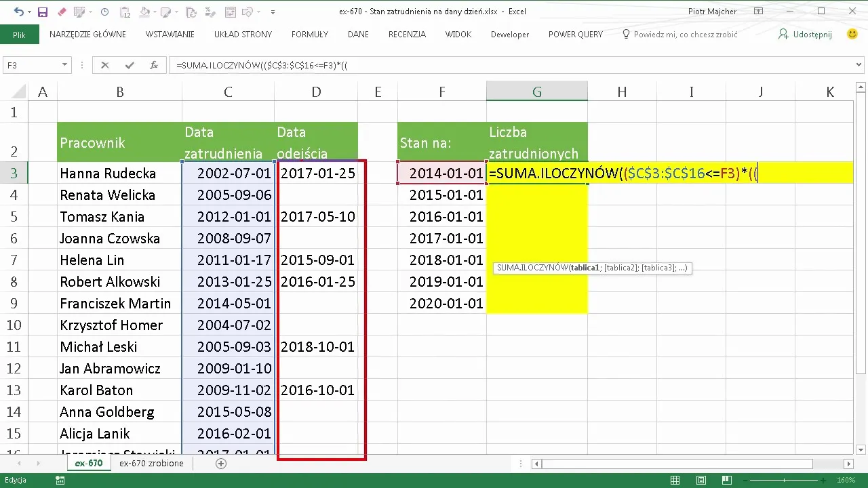Select column G header
Image resolution: width=868 pixels, height=488 pixels.
point(537,92)
